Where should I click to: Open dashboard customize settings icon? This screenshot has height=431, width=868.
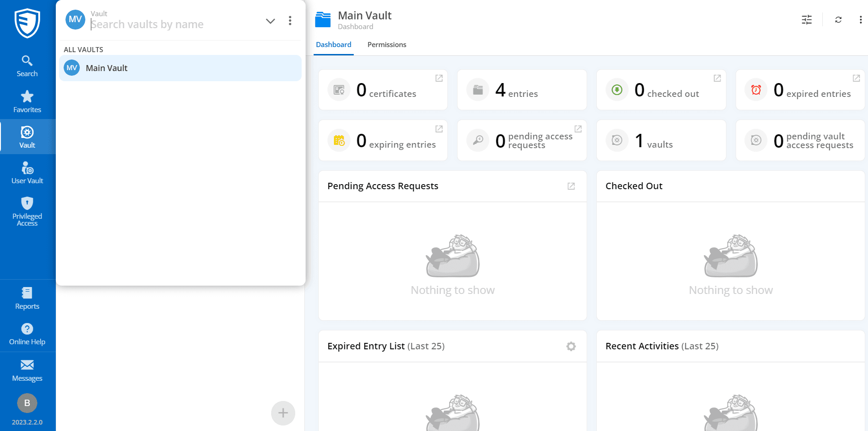click(x=807, y=20)
